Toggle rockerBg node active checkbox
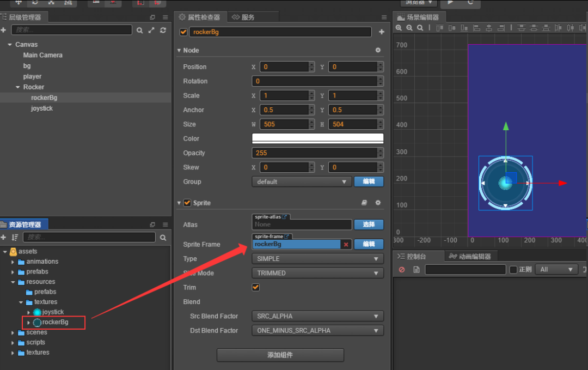This screenshot has width=588, height=370. 183,32
